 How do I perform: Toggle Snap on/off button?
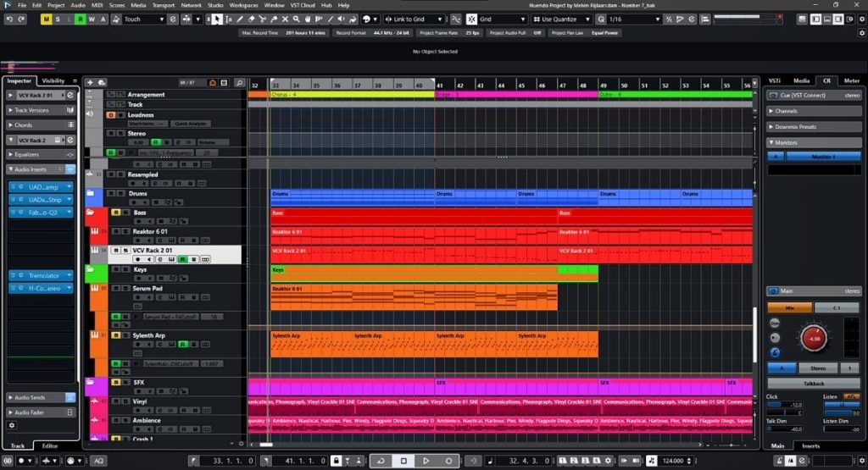(471, 19)
